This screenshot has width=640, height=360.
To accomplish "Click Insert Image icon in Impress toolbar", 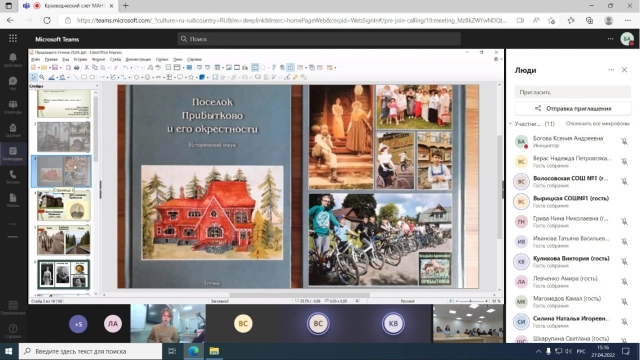I will tap(229, 68).
